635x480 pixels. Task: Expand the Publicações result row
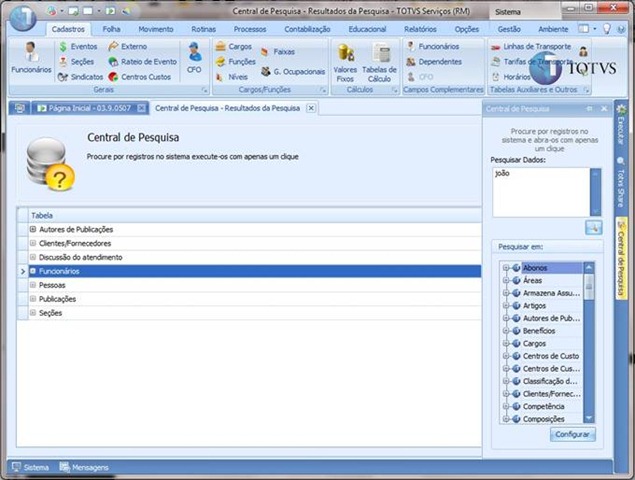(x=33, y=299)
